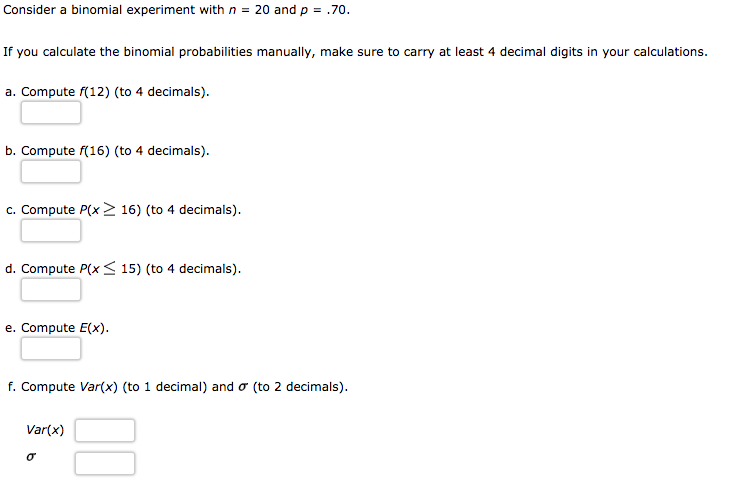Click the 'b. Compute f(16)' question text

pos(107,151)
